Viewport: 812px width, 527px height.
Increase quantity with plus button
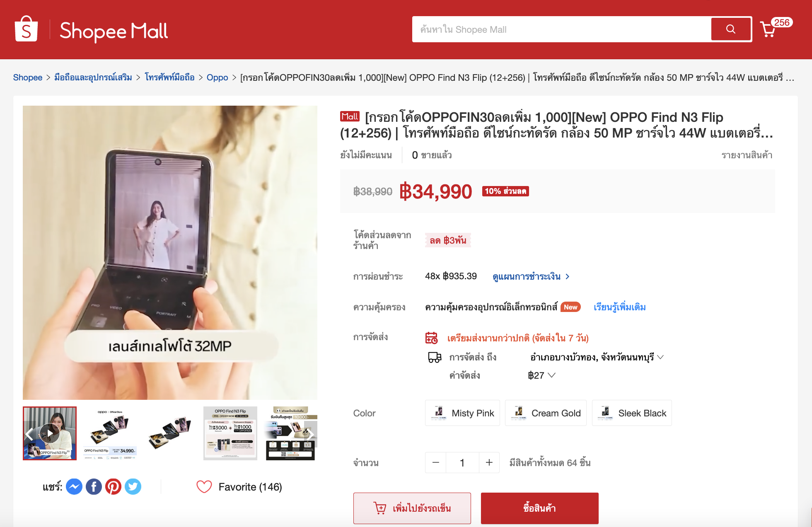click(489, 462)
